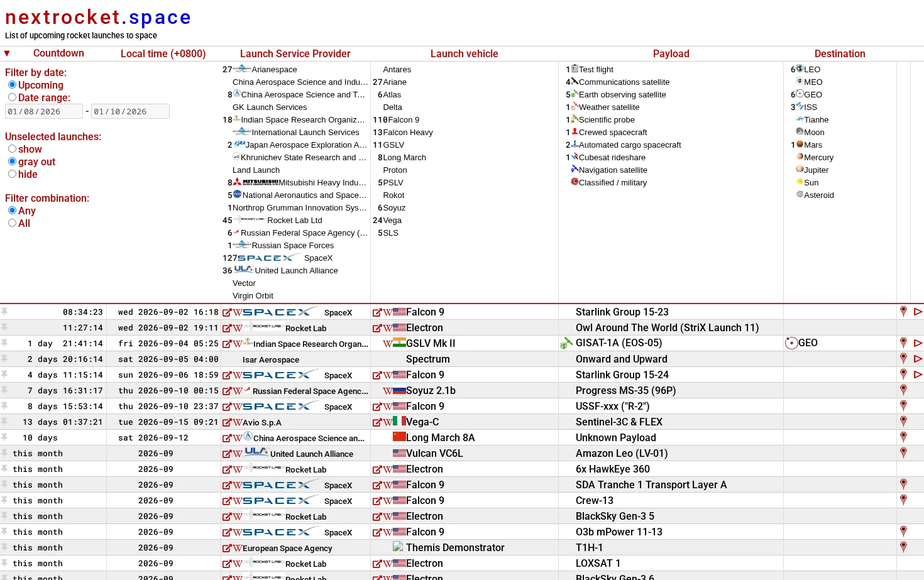Click the Themis Demonstrator vehicle text
The image size is (924, 580).
455,547
